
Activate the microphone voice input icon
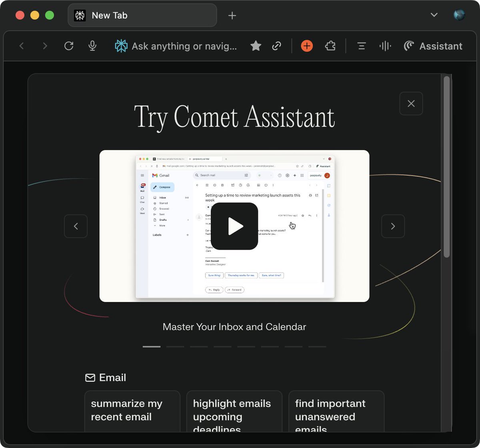[92, 46]
